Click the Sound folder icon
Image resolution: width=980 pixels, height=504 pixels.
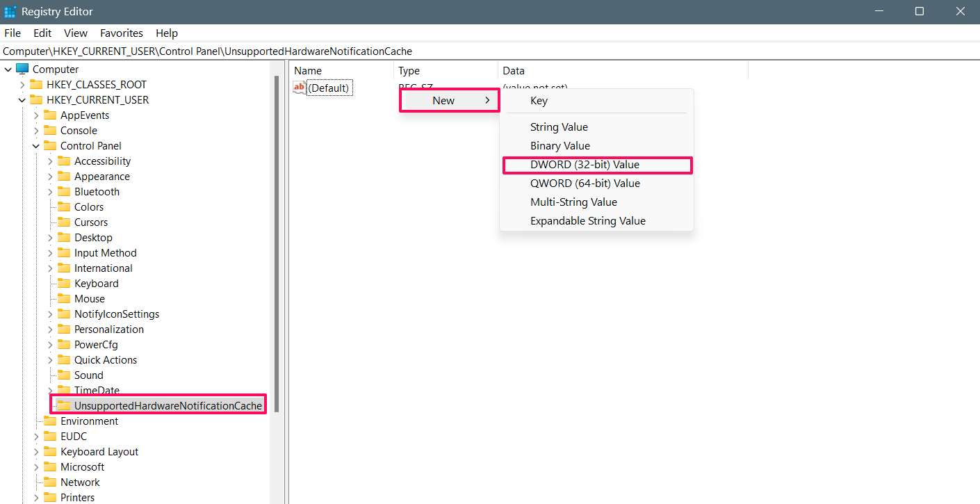pyautogui.click(x=64, y=375)
